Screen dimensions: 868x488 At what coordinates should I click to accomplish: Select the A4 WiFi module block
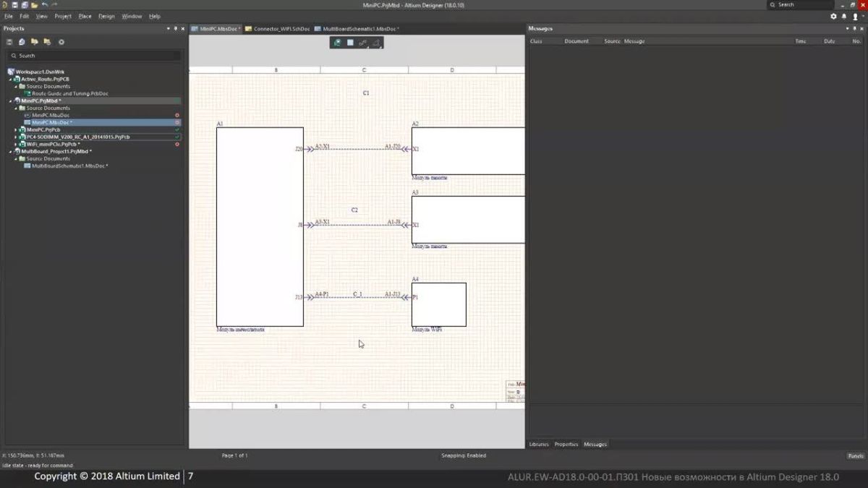point(438,304)
